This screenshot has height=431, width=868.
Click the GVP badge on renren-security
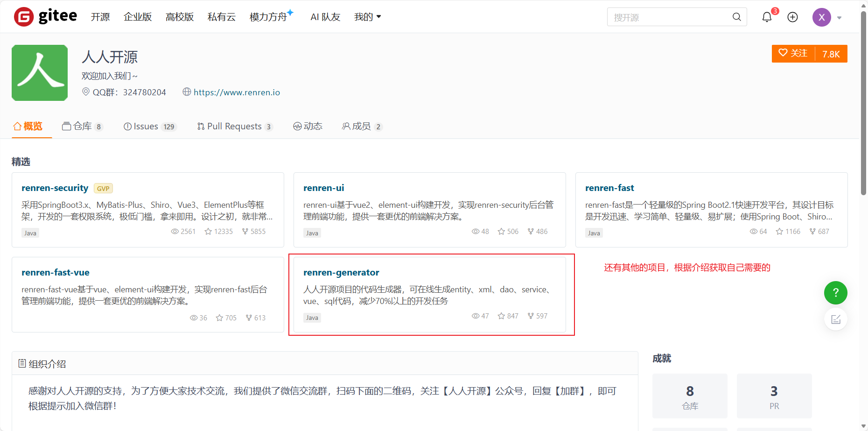[x=103, y=188]
